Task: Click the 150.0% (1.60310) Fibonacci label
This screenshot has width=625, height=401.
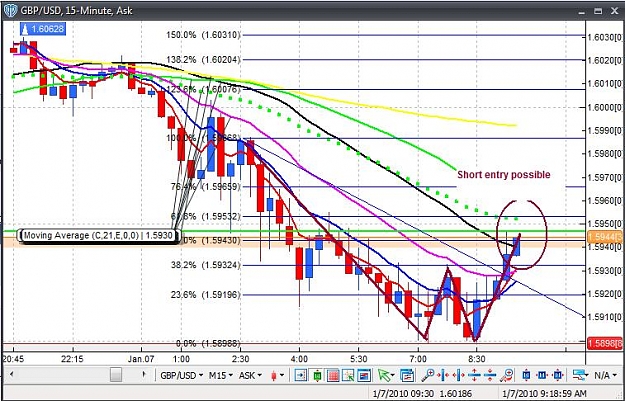Action: (203, 35)
